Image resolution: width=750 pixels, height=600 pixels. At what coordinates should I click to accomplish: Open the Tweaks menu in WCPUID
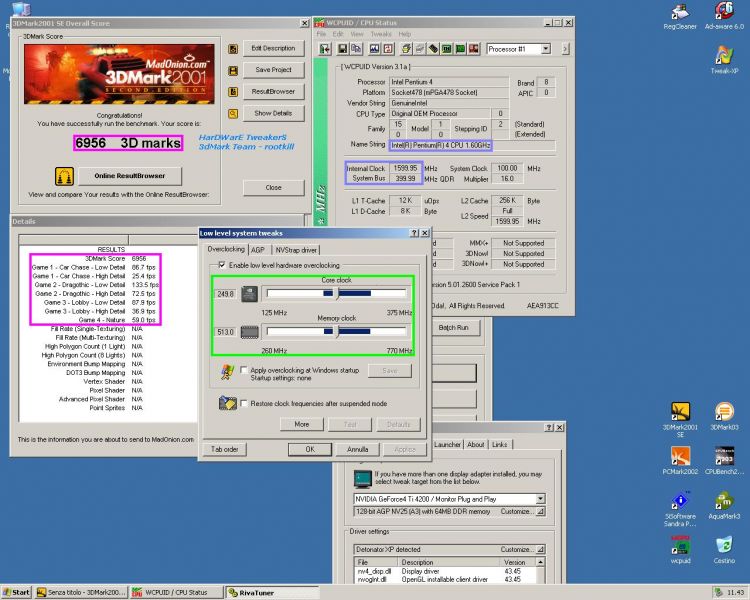click(381, 34)
